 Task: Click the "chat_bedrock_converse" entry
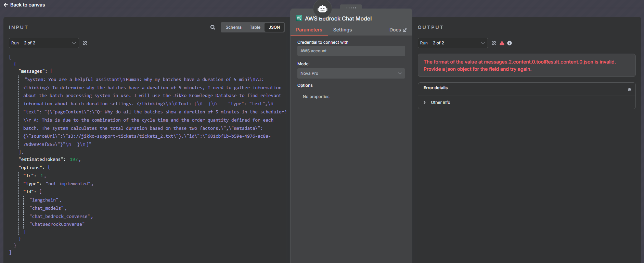[x=60, y=217]
